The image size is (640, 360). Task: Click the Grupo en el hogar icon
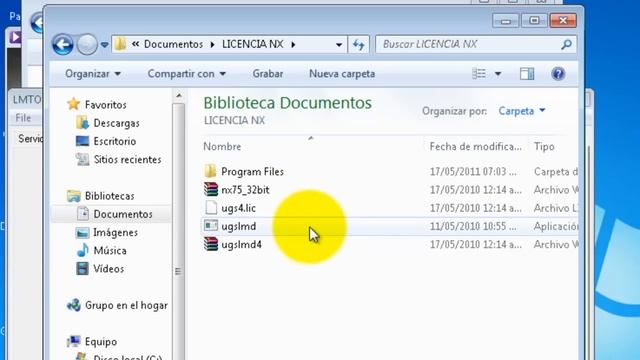pos(73,305)
